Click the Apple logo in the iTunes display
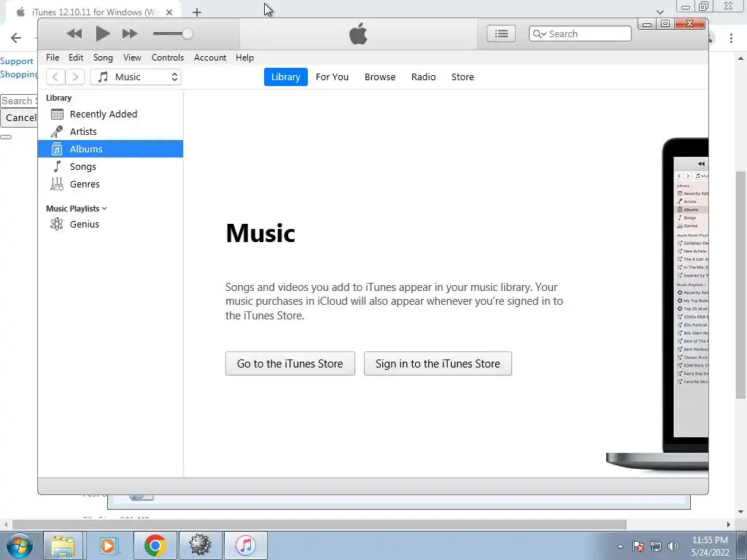747x560 pixels. tap(358, 34)
